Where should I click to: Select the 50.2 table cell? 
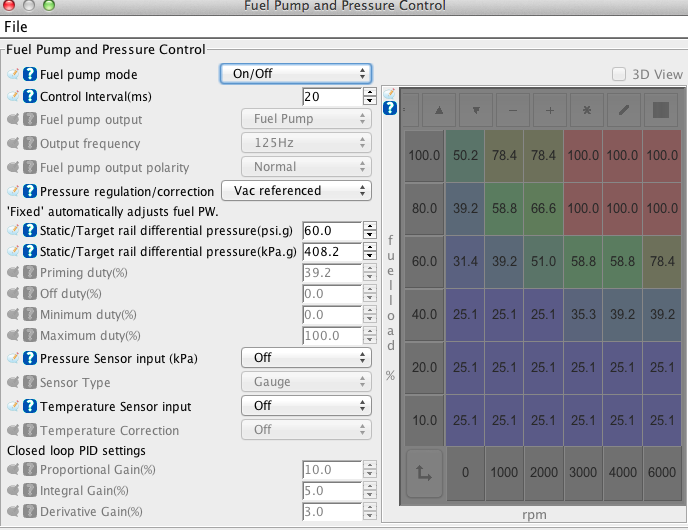[x=465, y=155]
